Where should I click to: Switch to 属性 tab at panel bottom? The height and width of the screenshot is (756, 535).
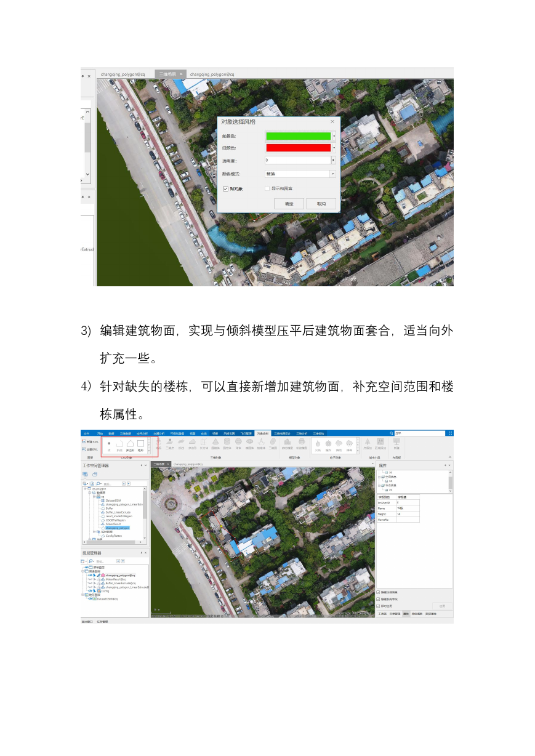click(x=406, y=614)
